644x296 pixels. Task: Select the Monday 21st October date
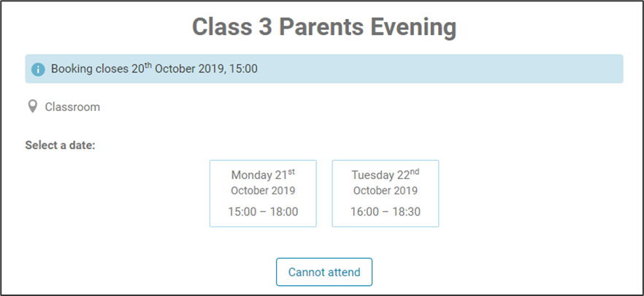(263, 193)
